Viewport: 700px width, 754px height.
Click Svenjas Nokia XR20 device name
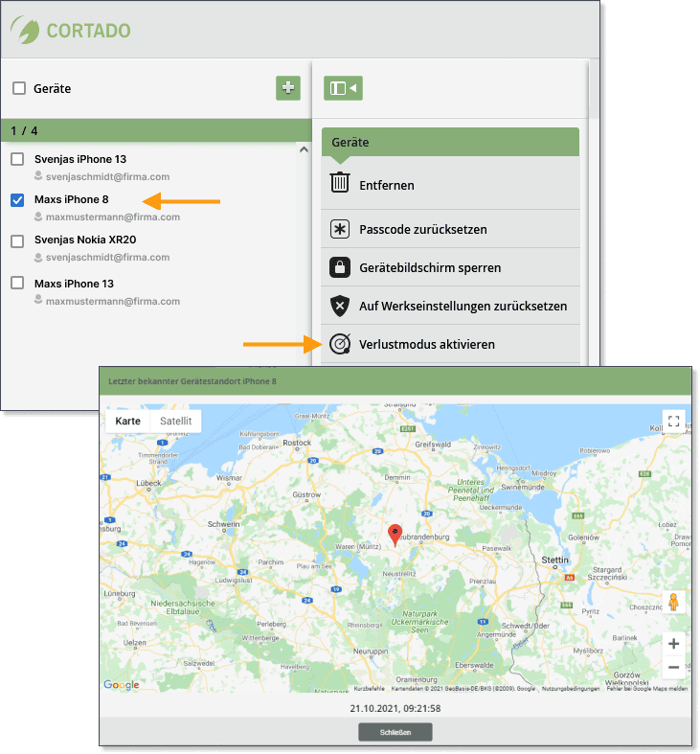tap(85, 240)
